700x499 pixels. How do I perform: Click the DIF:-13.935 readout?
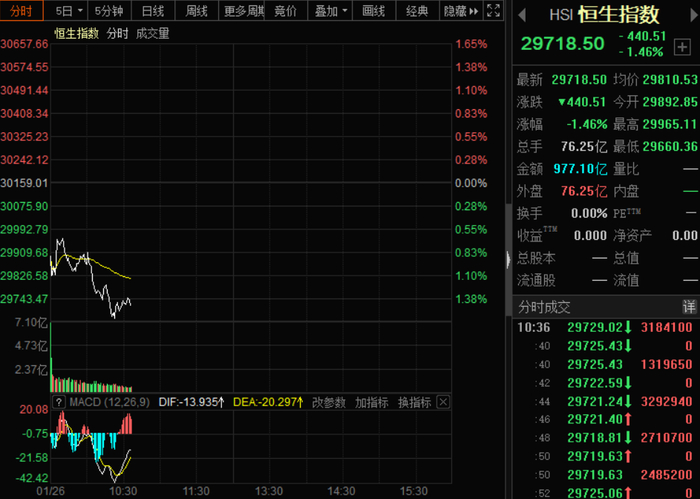(191, 402)
